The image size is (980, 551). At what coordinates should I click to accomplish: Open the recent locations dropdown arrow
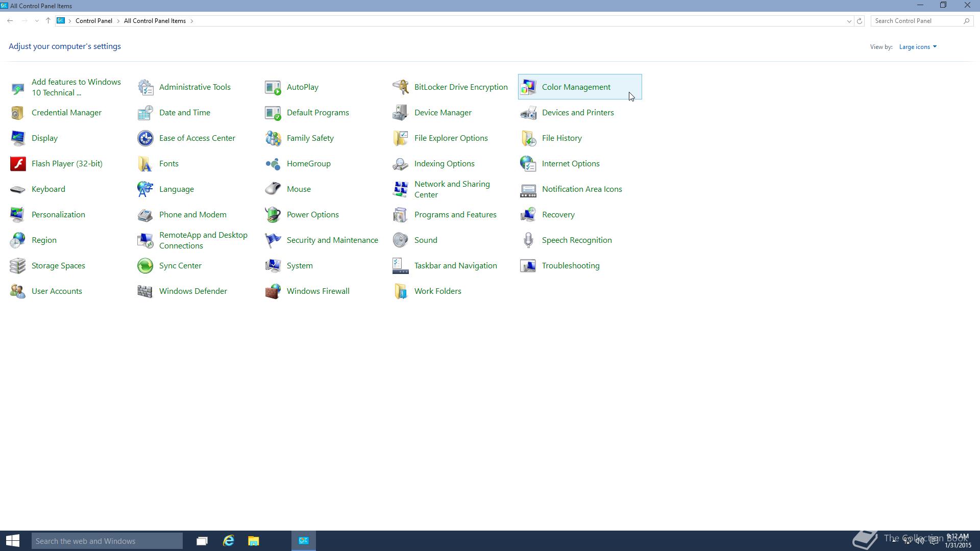pyautogui.click(x=37, y=21)
